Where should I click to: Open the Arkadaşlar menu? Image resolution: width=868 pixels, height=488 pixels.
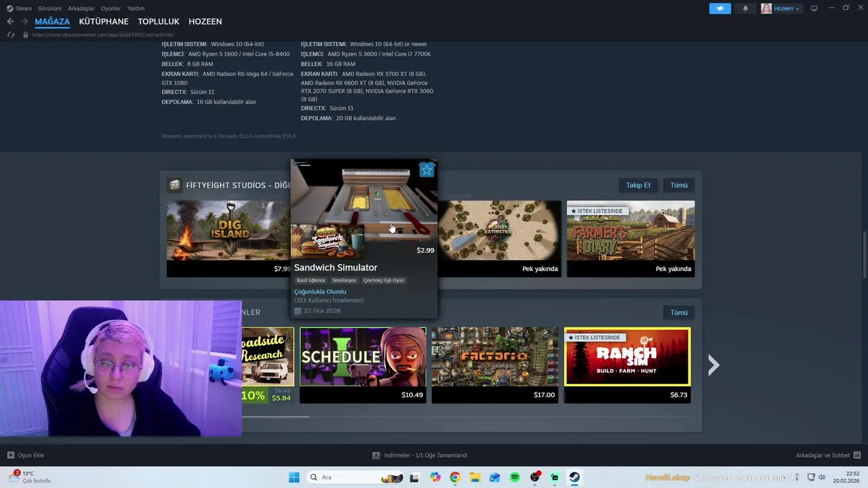coord(81,8)
